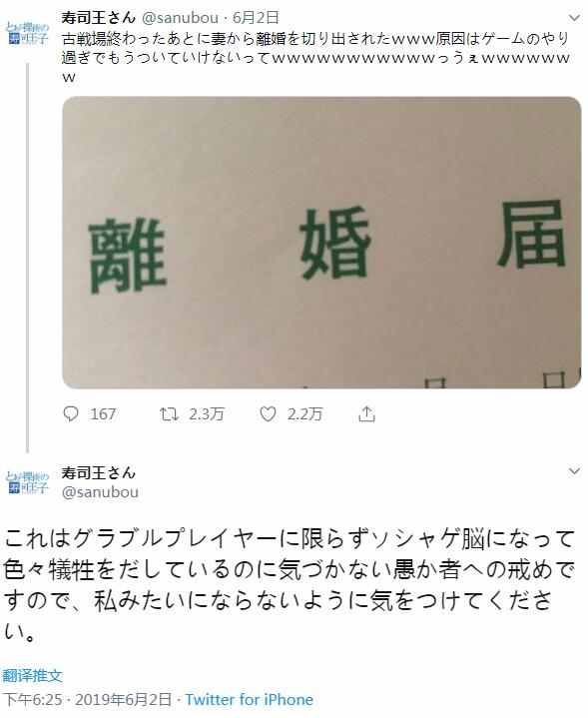Open the share upload icon
588x718 pixels.
tap(366, 414)
